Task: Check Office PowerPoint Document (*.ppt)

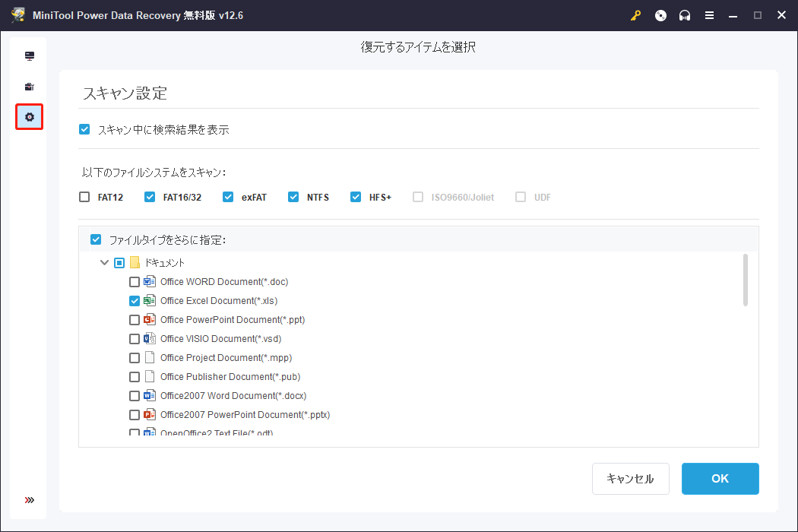Action: (x=135, y=320)
